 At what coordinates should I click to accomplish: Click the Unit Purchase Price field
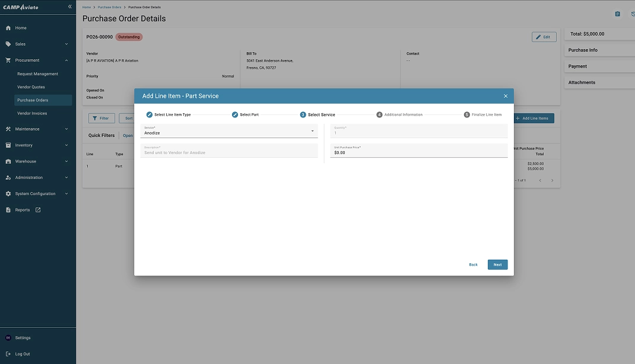[418, 151]
